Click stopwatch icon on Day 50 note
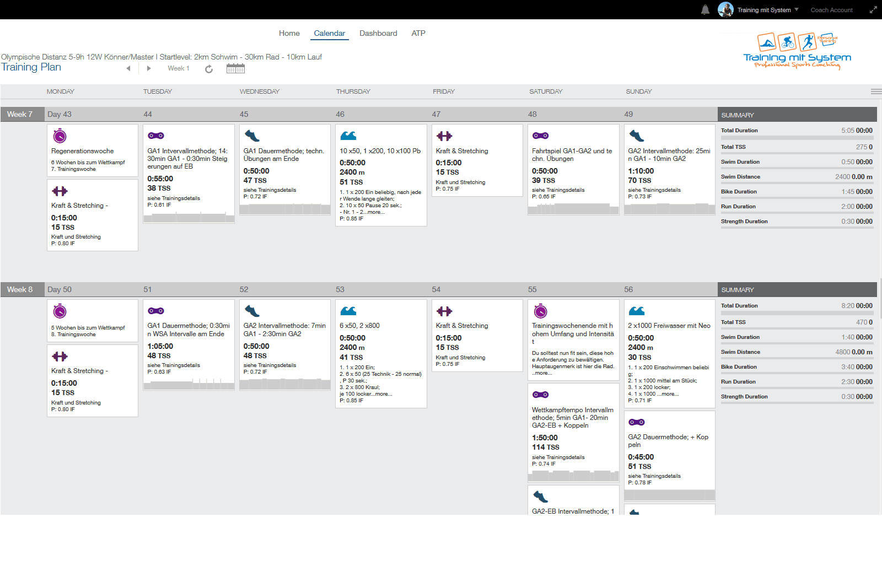Image resolution: width=882 pixels, height=588 pixels. click(x=60, y=311)
